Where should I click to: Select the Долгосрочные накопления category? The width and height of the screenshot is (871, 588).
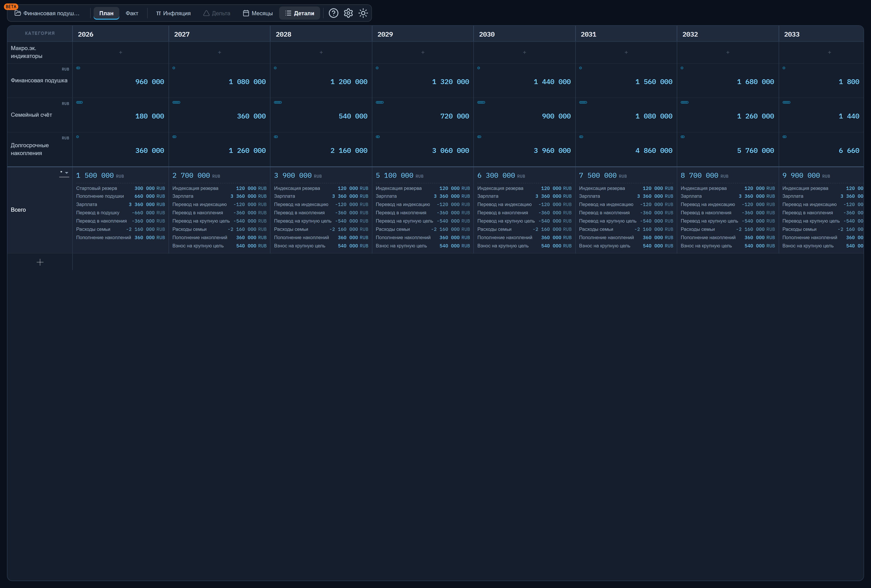coord(30,149)
